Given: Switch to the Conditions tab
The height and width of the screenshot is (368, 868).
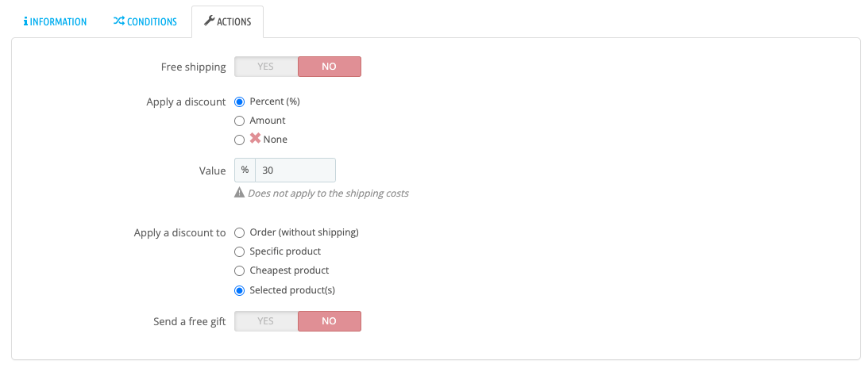Looking at the screenshot, I should 145,21.
